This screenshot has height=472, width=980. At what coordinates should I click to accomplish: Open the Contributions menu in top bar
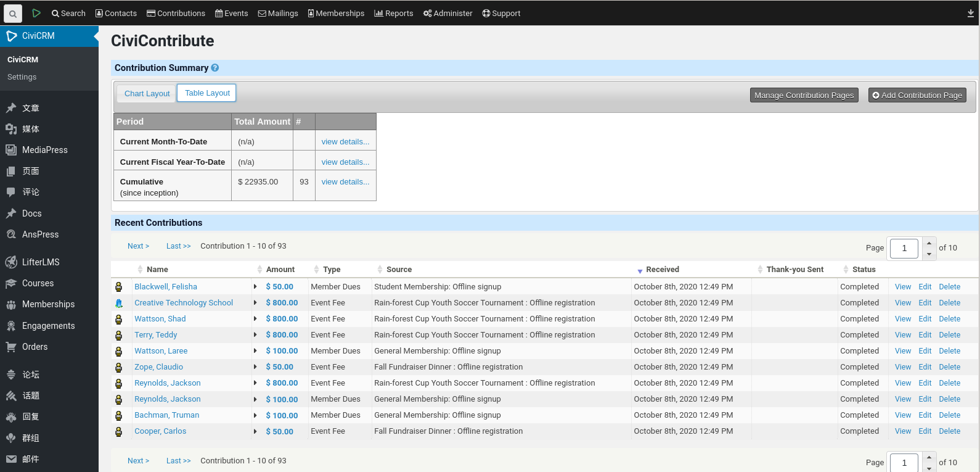click(x=176, y=14)
